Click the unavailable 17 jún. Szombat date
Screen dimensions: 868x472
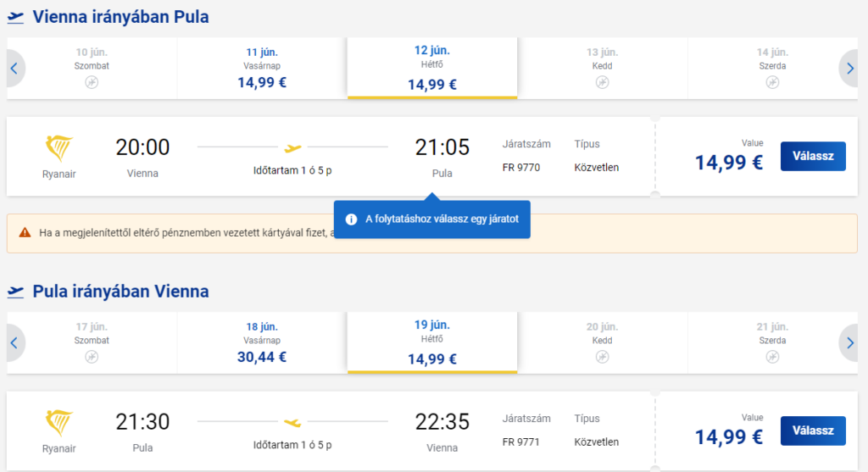(92, 343)
